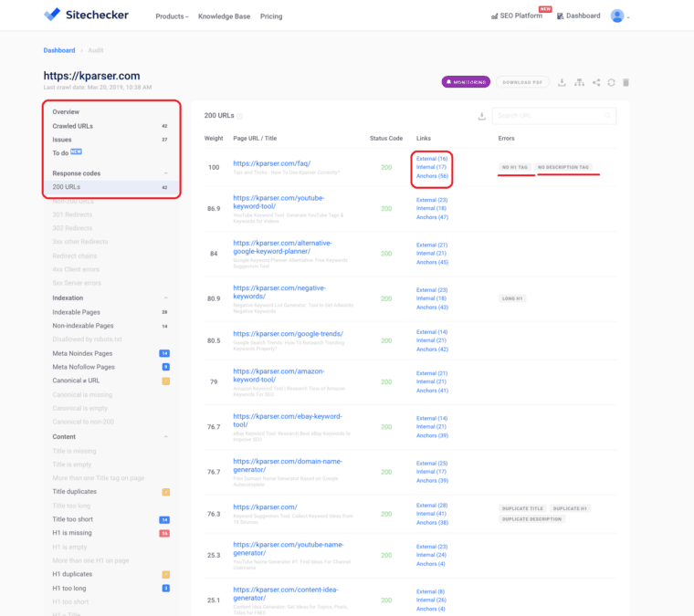Image resolution: width=694 pixels, height=616 pixels.
Task: Open the Pricing page
Action: 271,16
